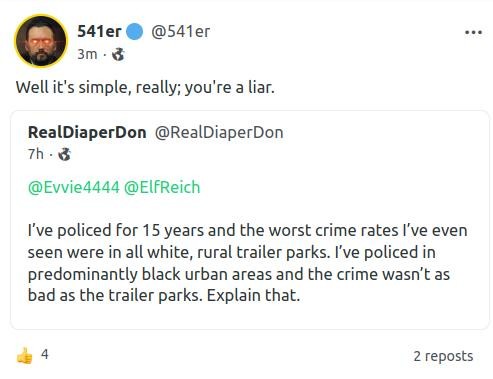Open RealDiaperDon display name in quote
Viewport: 493px width, 379px height.
coord(87,132)
